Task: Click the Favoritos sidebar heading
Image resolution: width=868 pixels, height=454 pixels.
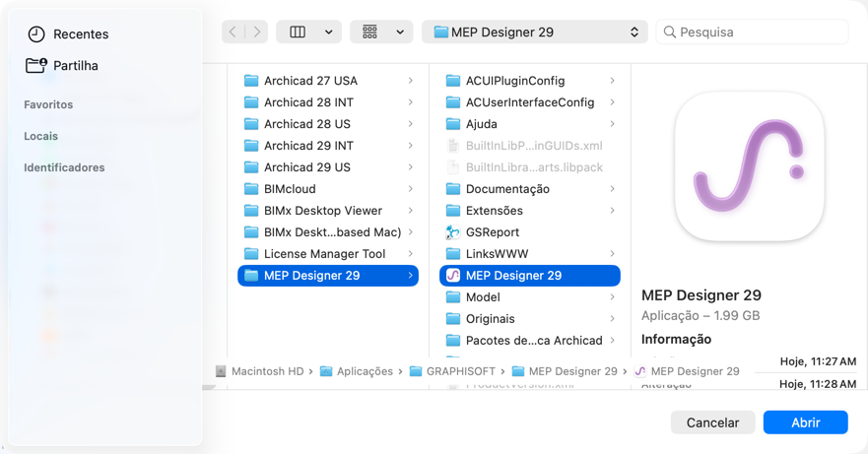Action: (x=48, y=104)
